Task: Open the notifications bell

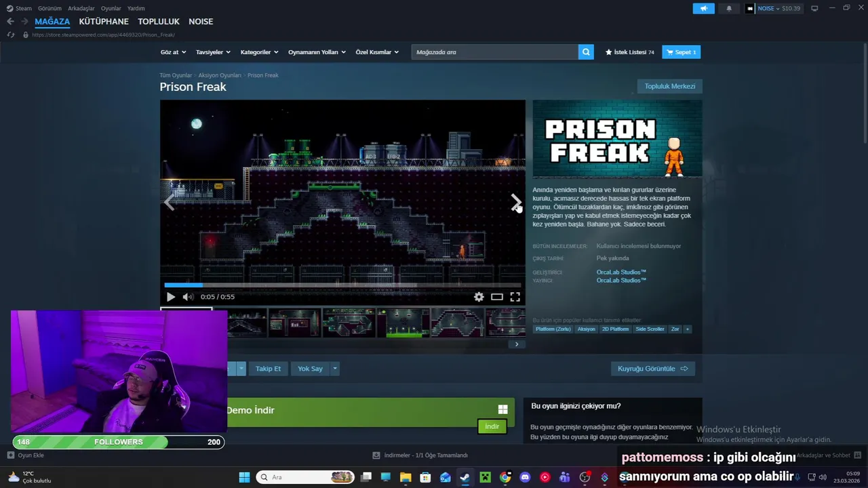Action: pos(729,8)
